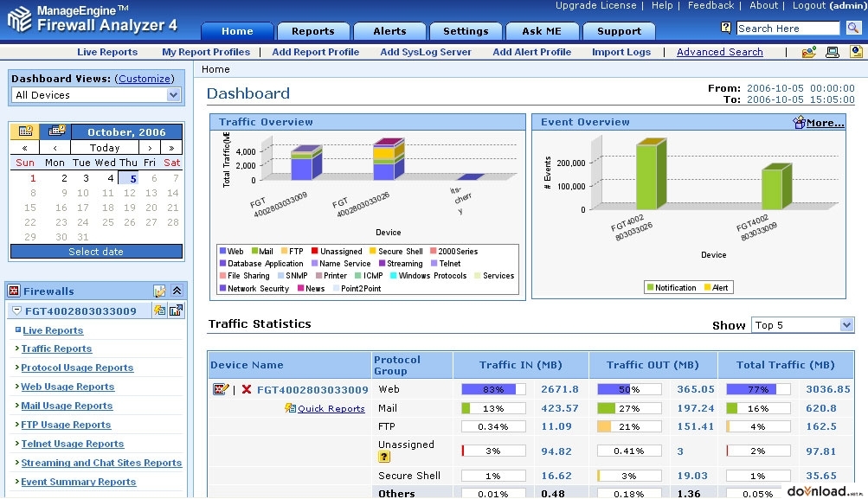Collapse the FGT4002803033009 firewall tree node

(16, 311)
